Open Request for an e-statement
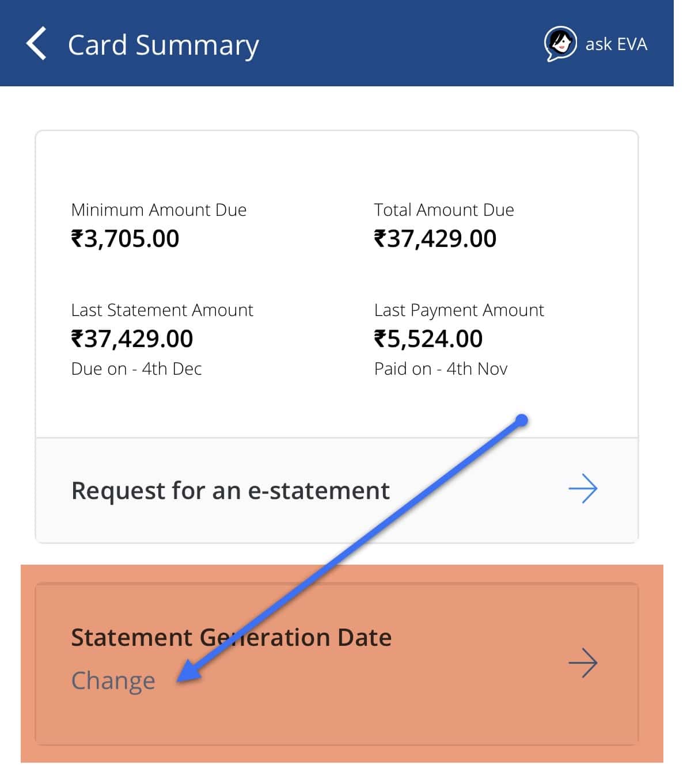The image size is (687, 784). click(337, 490)
